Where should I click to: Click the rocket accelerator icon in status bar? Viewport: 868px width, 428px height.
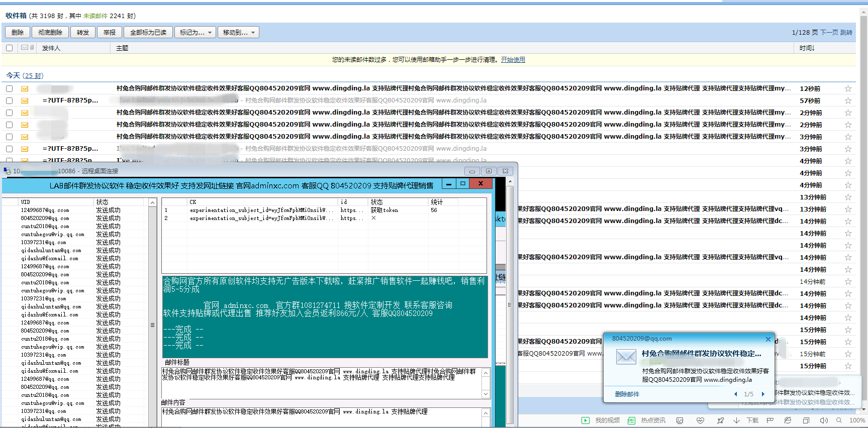(720, 420)
